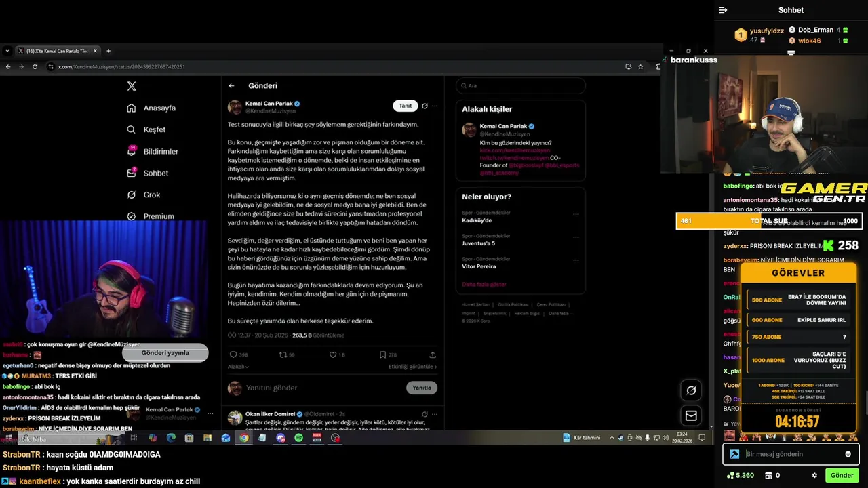This screenshot has width=868, height=488.
Task: Click the browser reload button
Action: tap(35, 66)
